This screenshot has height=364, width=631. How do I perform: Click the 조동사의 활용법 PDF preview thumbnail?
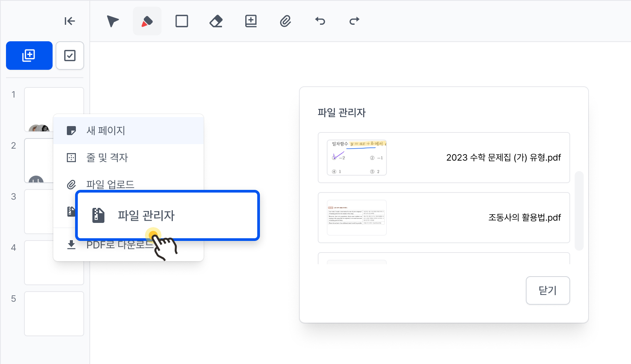coord(357,218)
